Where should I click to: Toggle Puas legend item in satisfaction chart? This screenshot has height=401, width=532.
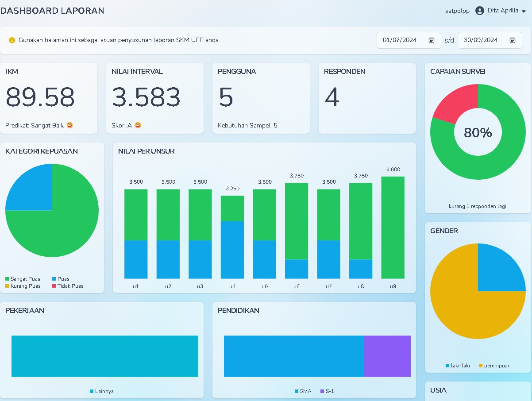click(61, 279)
